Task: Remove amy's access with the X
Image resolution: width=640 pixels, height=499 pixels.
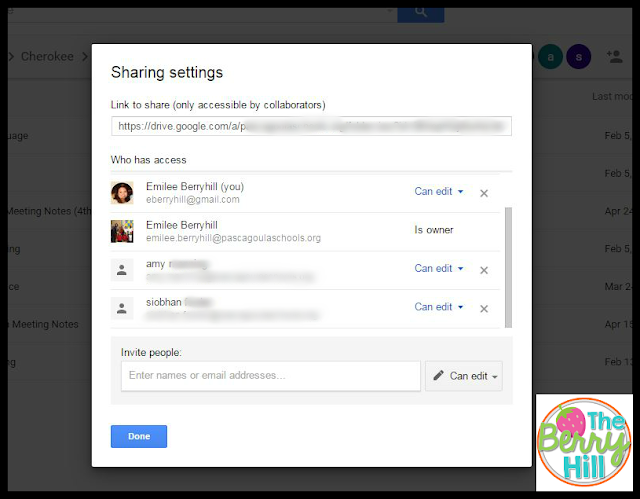Action: click(484, 270)
